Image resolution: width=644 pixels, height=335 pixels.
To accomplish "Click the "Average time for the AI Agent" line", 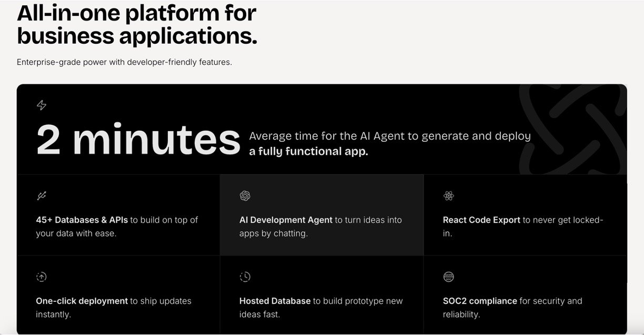I will coord(389,136).
